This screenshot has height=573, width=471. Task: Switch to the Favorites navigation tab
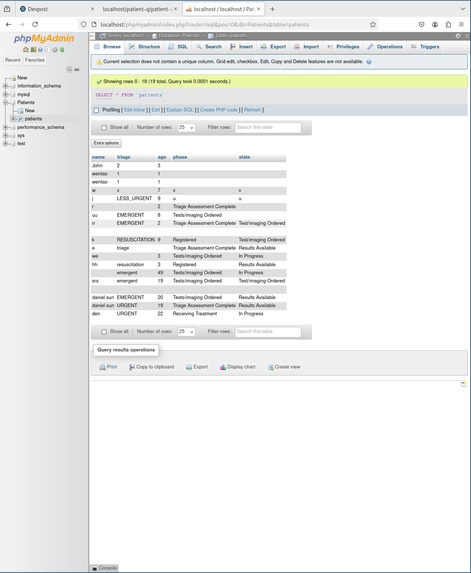(35, 60)
